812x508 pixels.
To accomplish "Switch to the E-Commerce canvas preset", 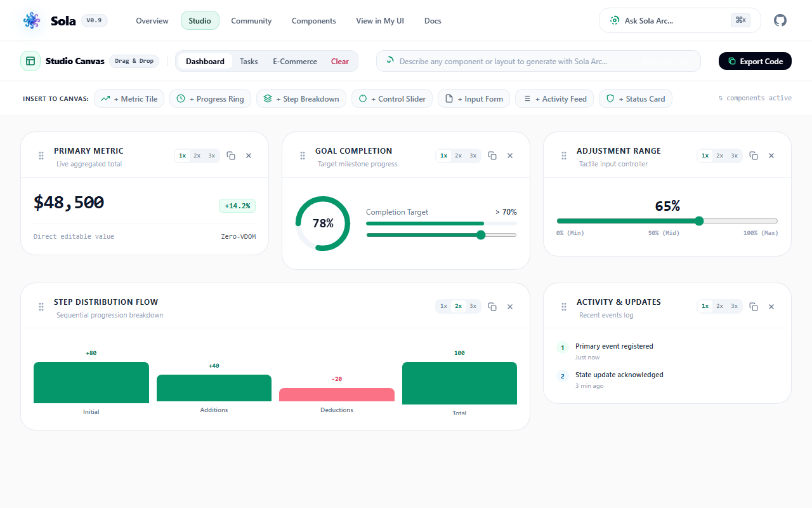I will (295, 62).
